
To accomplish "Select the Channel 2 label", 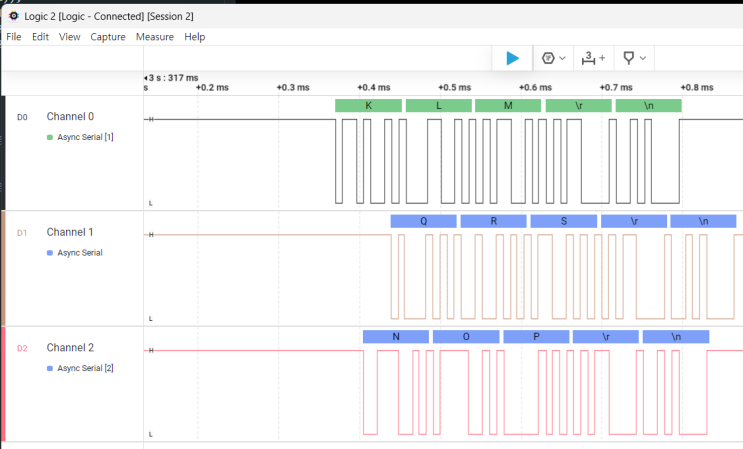I will click(x=70, y=348).
